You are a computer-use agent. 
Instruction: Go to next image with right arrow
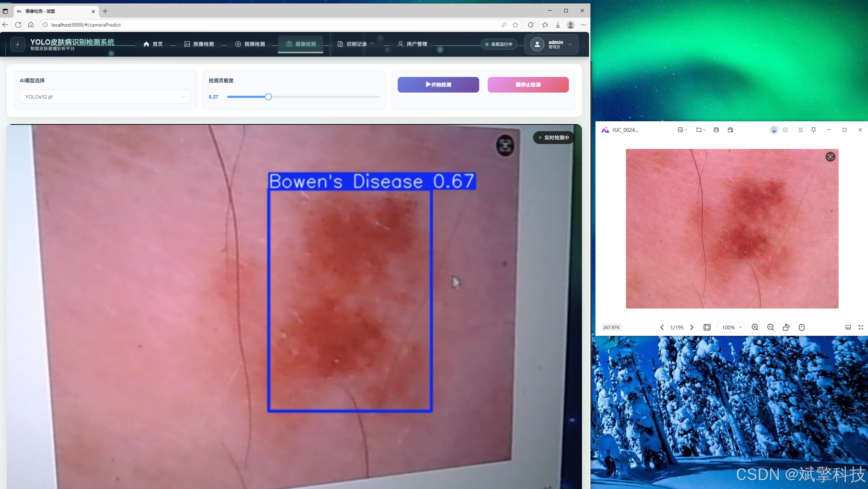click(692, 327)
